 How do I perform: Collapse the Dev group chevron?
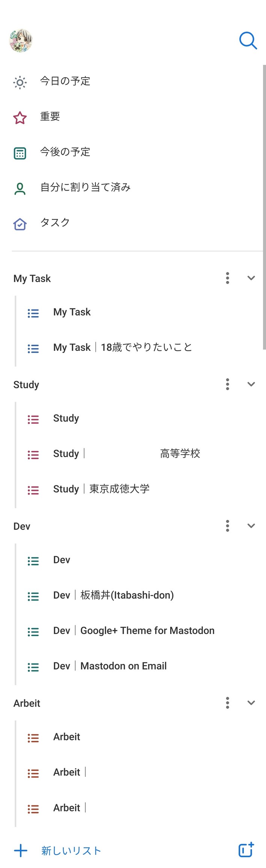(x=251, y=526)
